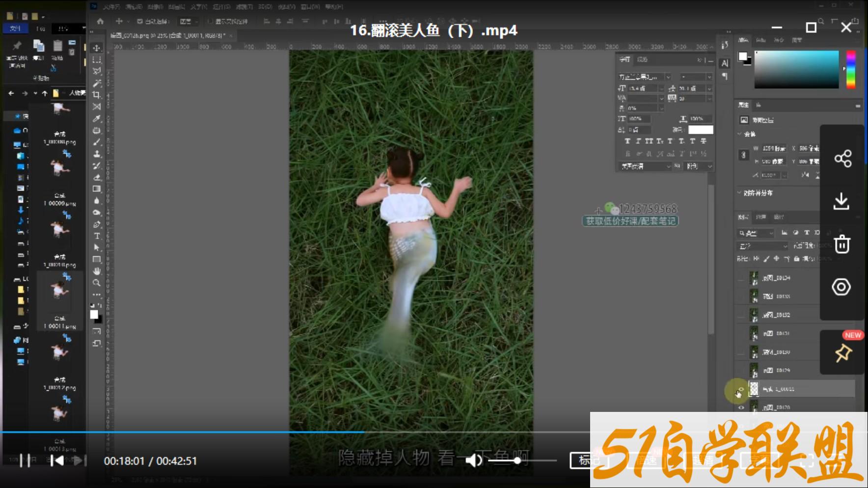
Task: Switch to the Paragraph panel tab
Action: click(642, 59)
